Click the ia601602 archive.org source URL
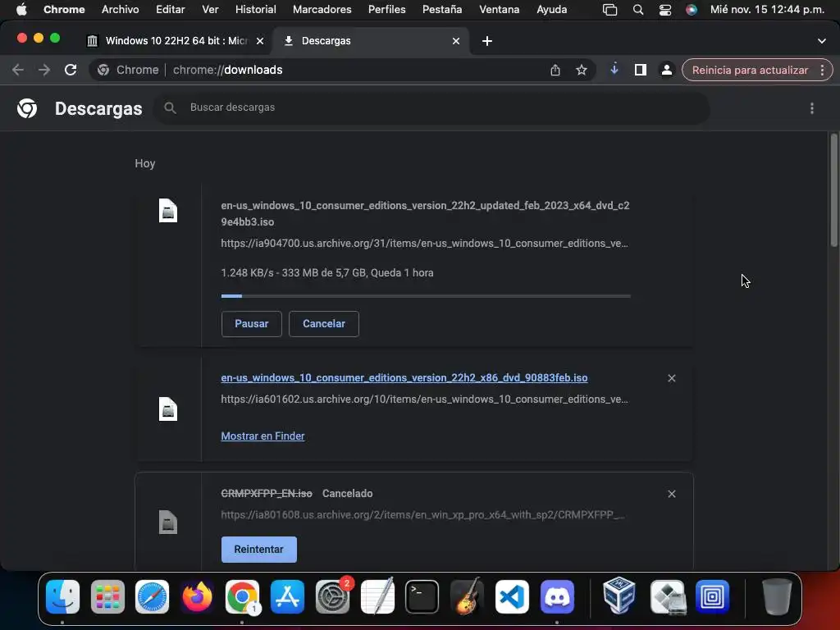 (424, 399)
